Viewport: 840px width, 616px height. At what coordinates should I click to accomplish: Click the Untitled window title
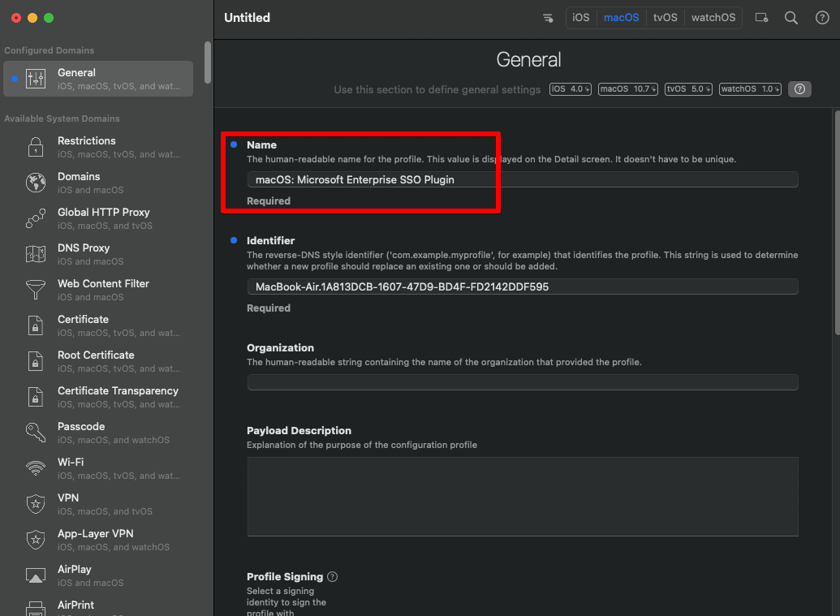[x=247, y=18]
